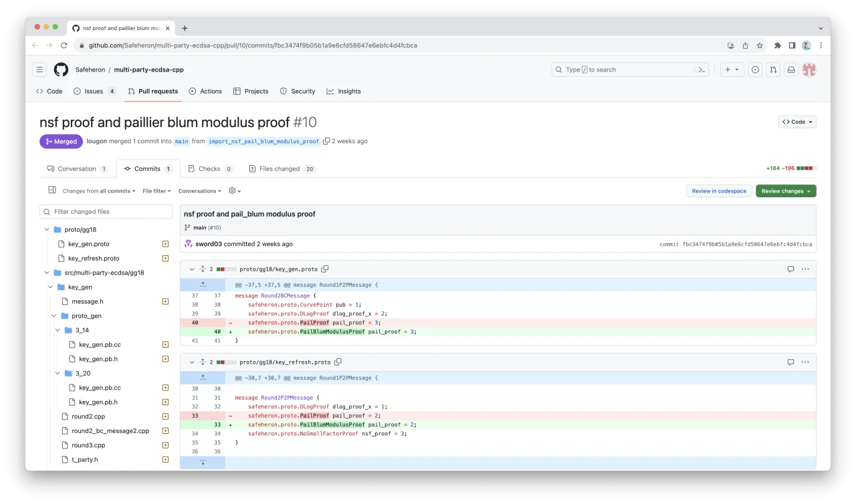Collapse the key_refresh.proto diff

191,362
